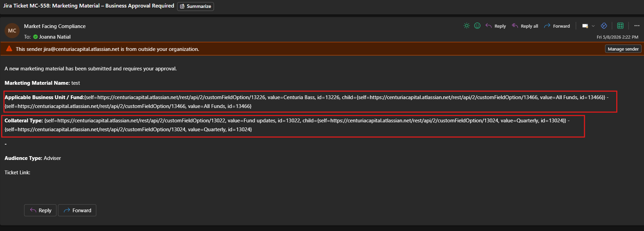Click the Reply button below the message
This screenshot has width=644, height=231.
point(40,210)
